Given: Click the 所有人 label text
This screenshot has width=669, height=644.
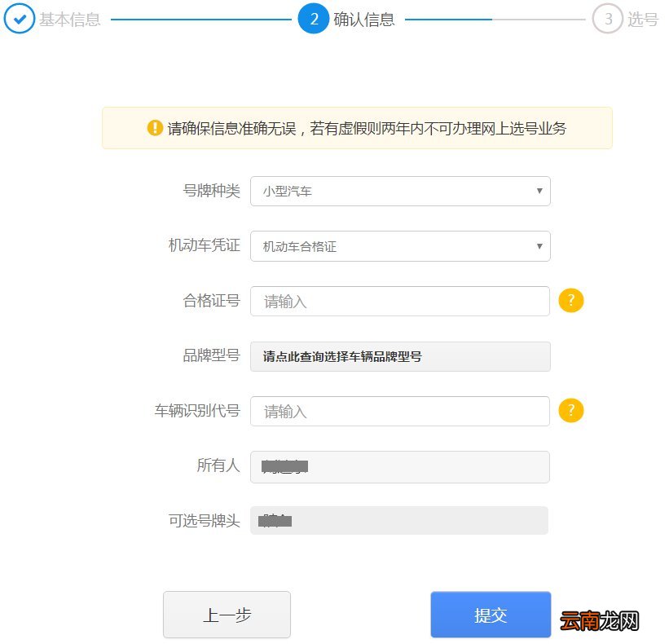Looking at the screenshot, I should [x=218, y=465].
